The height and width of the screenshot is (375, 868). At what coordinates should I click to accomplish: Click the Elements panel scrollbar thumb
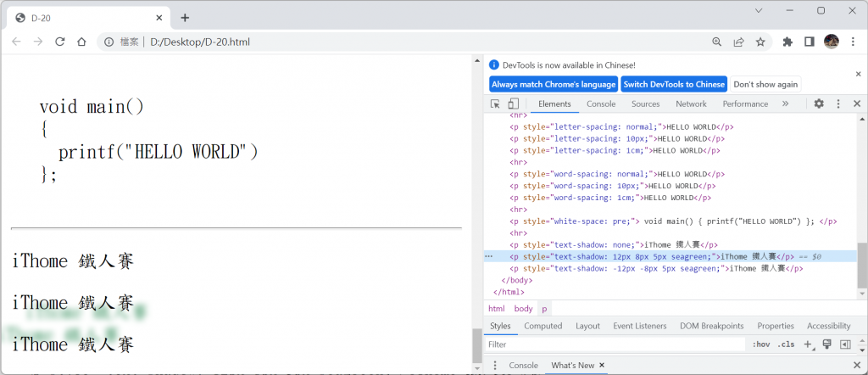coord(862,266)
